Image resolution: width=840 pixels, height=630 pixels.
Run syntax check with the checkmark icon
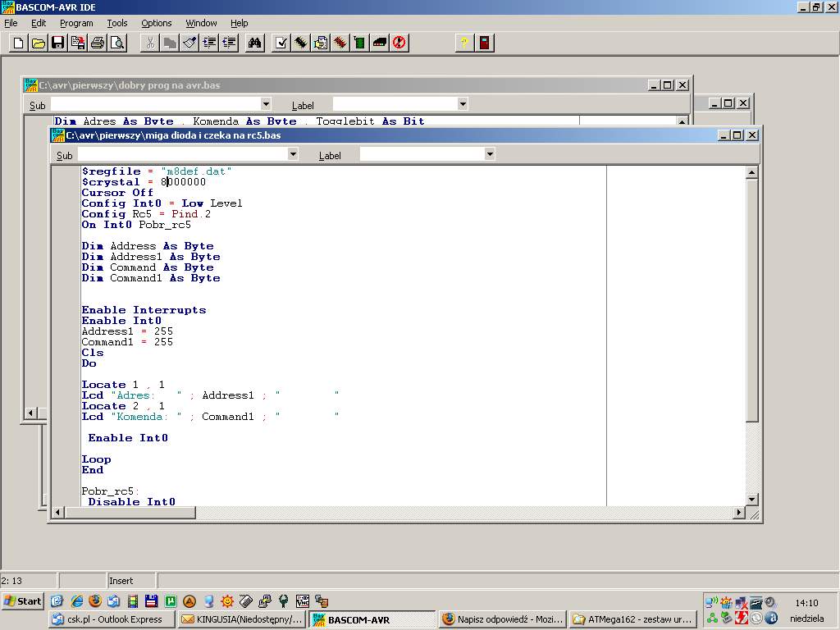tap(281, 43)
